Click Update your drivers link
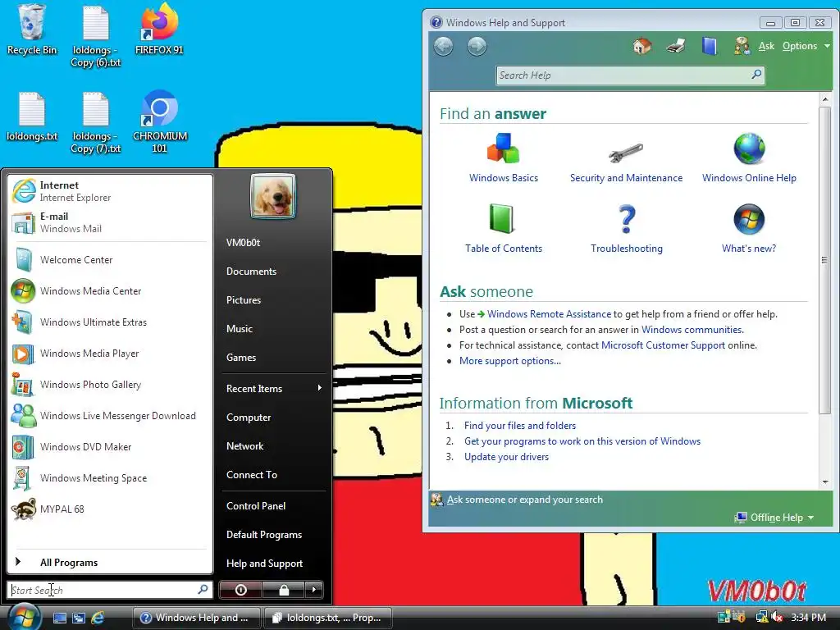 (x=506, y=456)
